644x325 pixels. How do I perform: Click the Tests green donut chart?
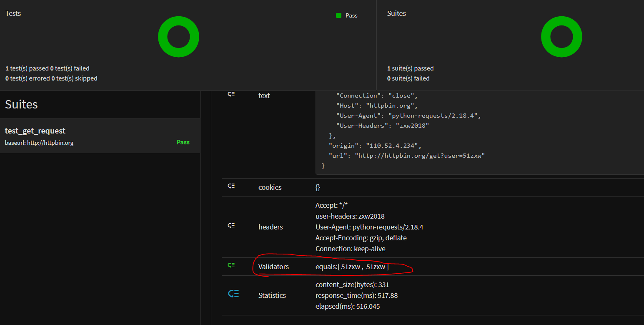pyautogui.click(x=178, y=37)
